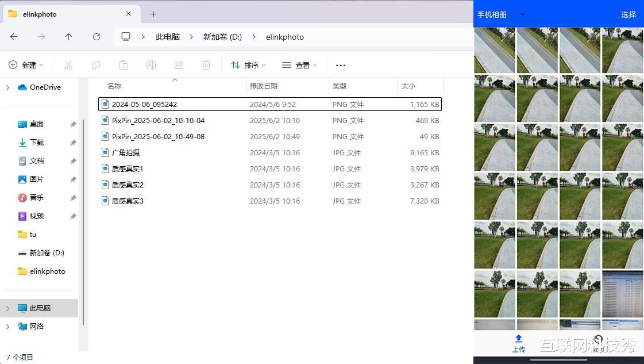Click the Share icon in toolbar
The height and width of the screenshot is (364, 644).
pos(179,65)
